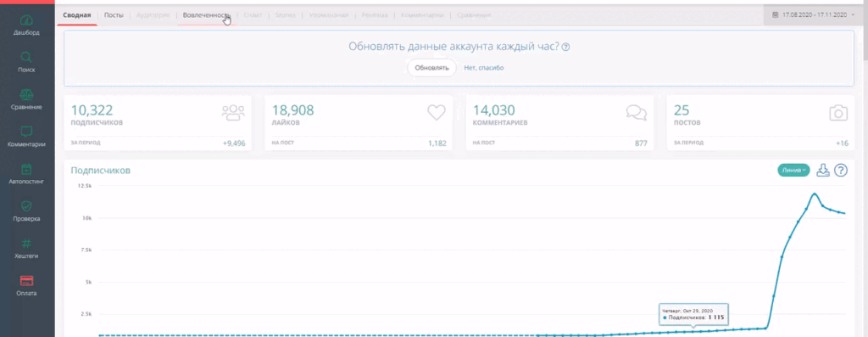Click the camera icon on постов card
868x337 pixels.
pyautogui.click(x=838, y=113)
